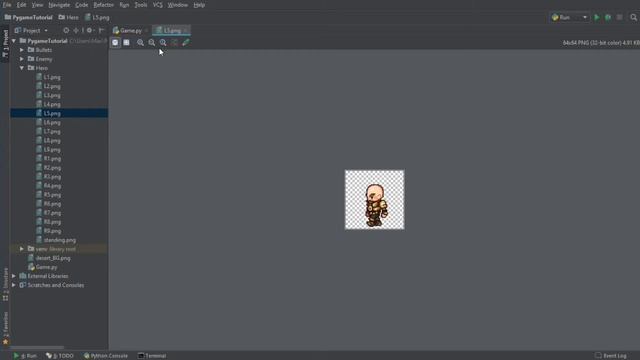This screenshot has width=640, height=360.
Task: Collapse all with the Project panel icon
Action: click(76, 31)
